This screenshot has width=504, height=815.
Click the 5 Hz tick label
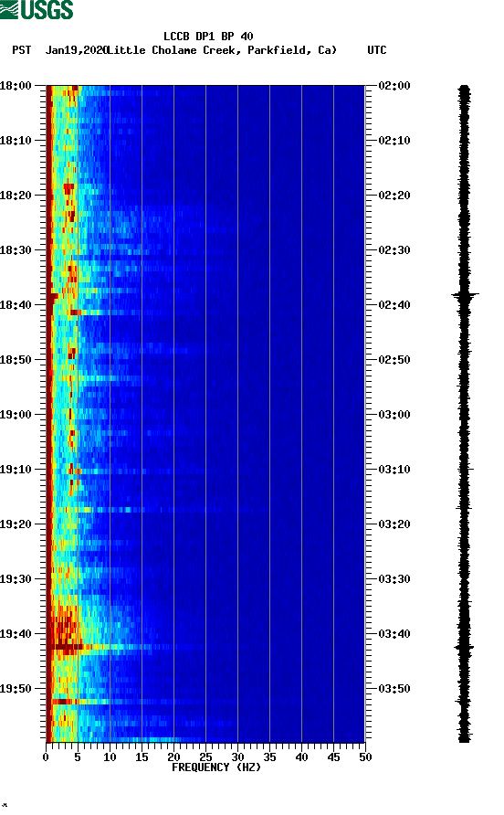pyautogui.click(x=78, y=757)
